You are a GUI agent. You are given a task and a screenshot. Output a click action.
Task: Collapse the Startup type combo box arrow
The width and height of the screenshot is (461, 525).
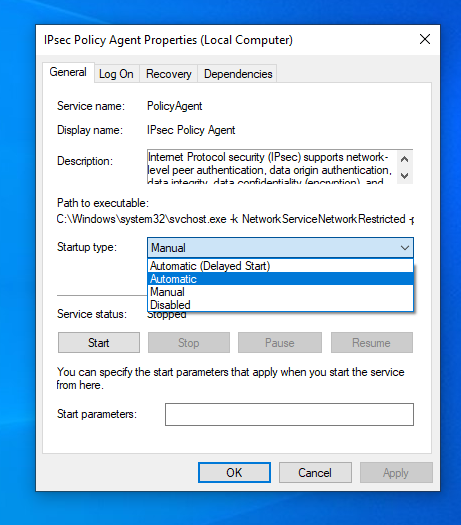pos(405,248)
